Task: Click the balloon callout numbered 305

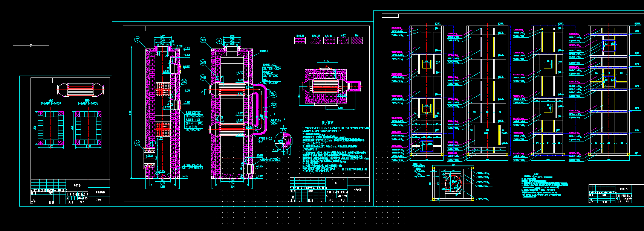Action: tap(274, 105)
